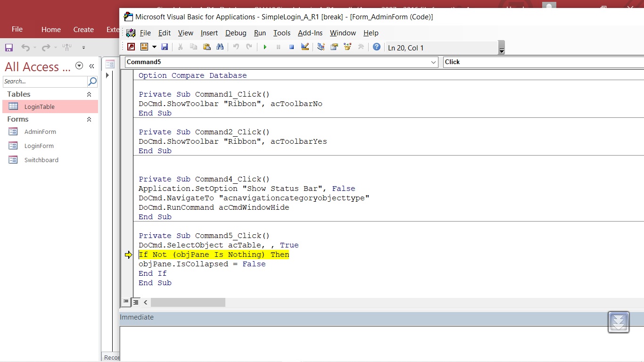Toggle Design Mode icon in toolbar
Viewport: 644px width, 362px height.
coord(305,47)
